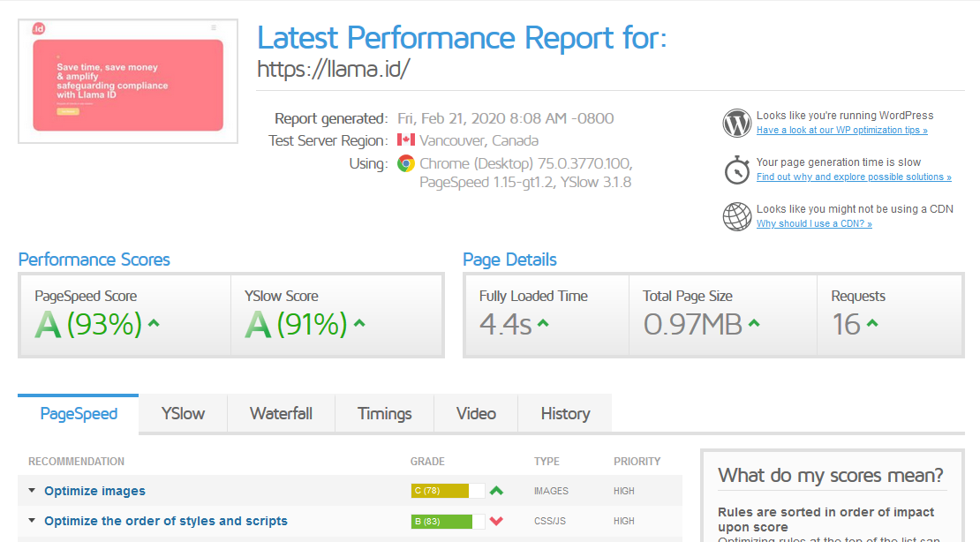Click the Chrome browser icon
The image size is (980, 542).
406,163
